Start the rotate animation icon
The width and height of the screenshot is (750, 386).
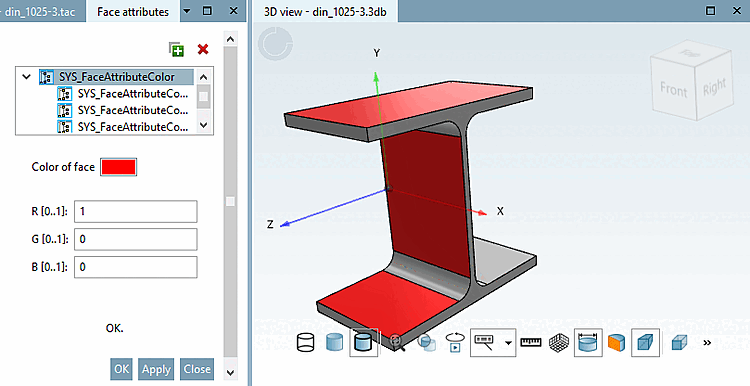(455, 342)
